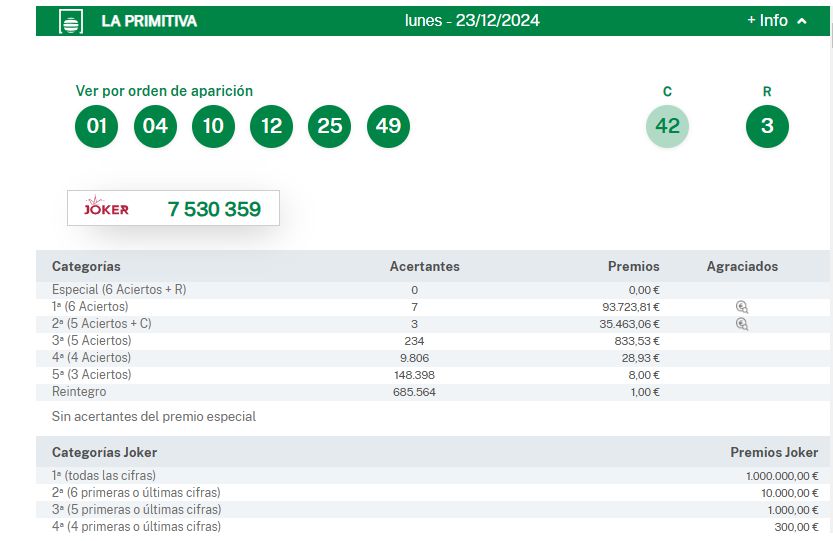Click the prize value 93.723,81 €
Viewport: 833px width, 541px height.
pos(631,307)
